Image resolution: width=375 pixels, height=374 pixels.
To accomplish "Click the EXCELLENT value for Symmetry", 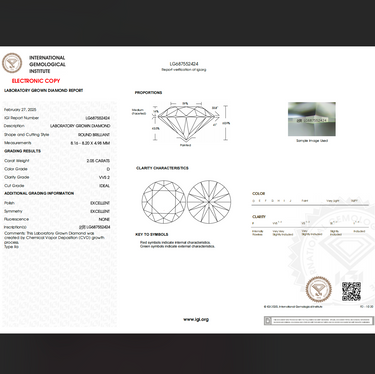I will tap(100, 211).
